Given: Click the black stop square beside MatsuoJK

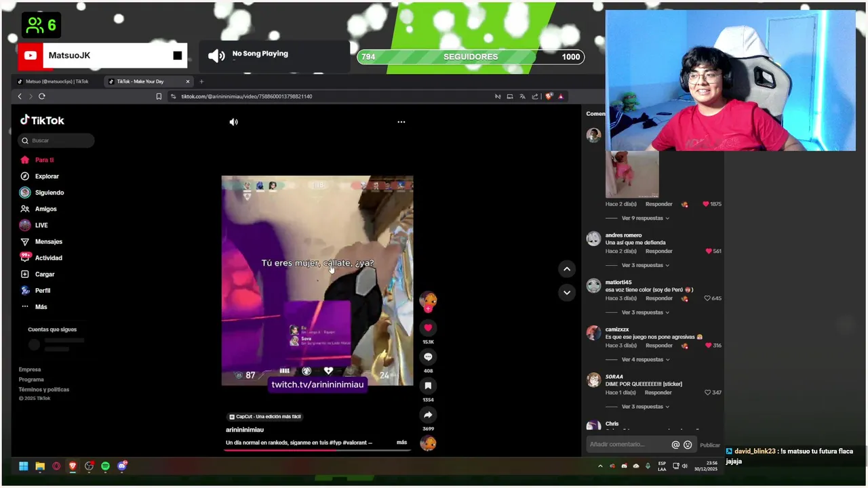Looking at the screenshot, I should [x=177, y=56].
